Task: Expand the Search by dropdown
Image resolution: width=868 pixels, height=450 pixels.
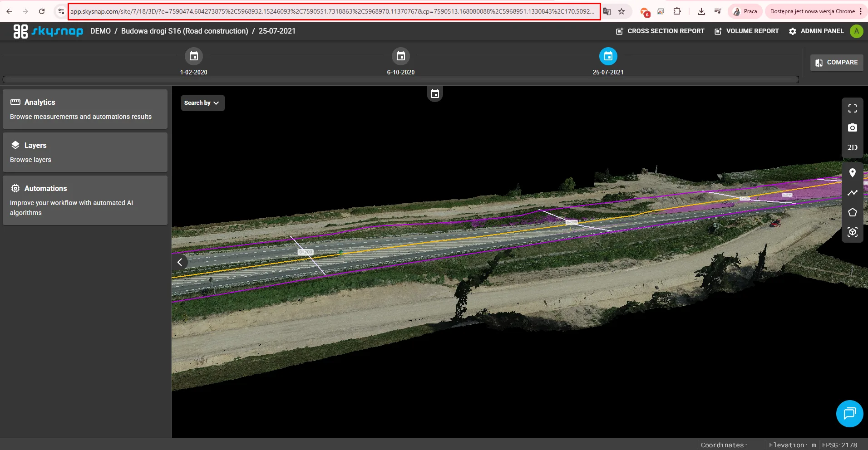Action: click(x=202, y=103)
